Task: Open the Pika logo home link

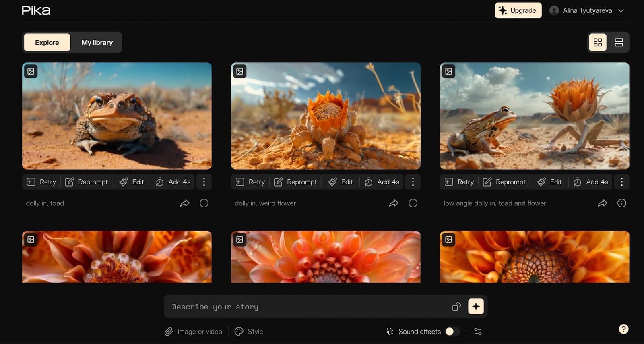Action: (36, 10)
